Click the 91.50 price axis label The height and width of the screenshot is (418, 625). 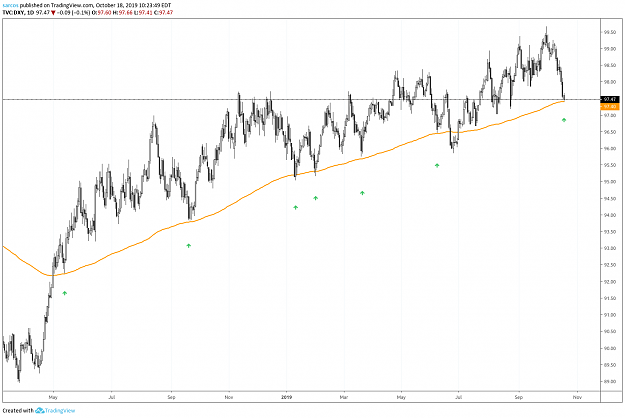pyautogui.click(x=609, y=298)
